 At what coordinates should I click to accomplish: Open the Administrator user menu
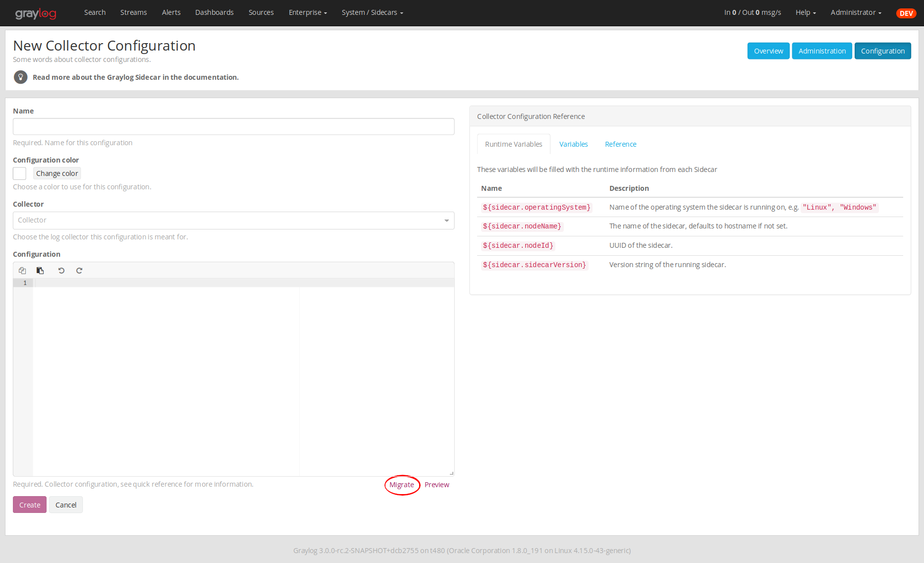coord(856,12)
